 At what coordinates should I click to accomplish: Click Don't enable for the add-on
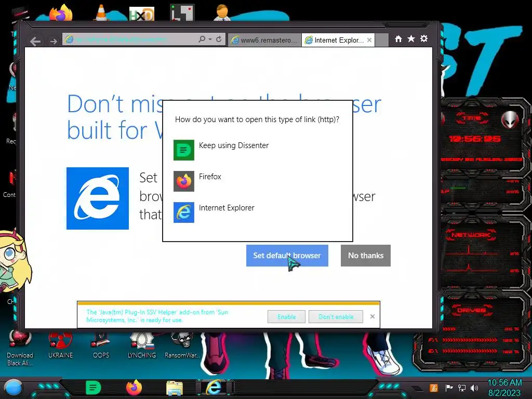(336, 316)
